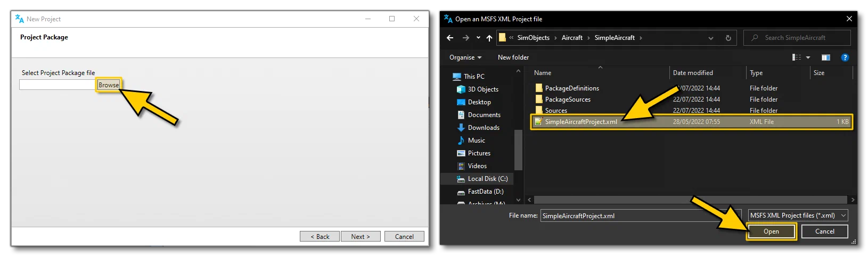Viewport: 868px width, 257px height.
Task: Click SimpleAircraft in the address breadcrumb
Action: [615, 38]
